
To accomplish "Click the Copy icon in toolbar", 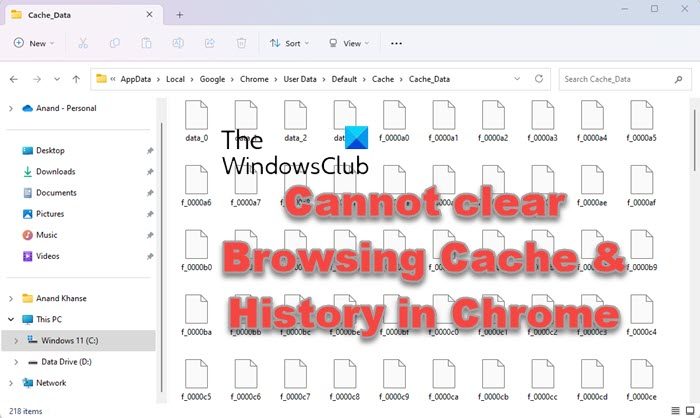I will tap(115, 43).
